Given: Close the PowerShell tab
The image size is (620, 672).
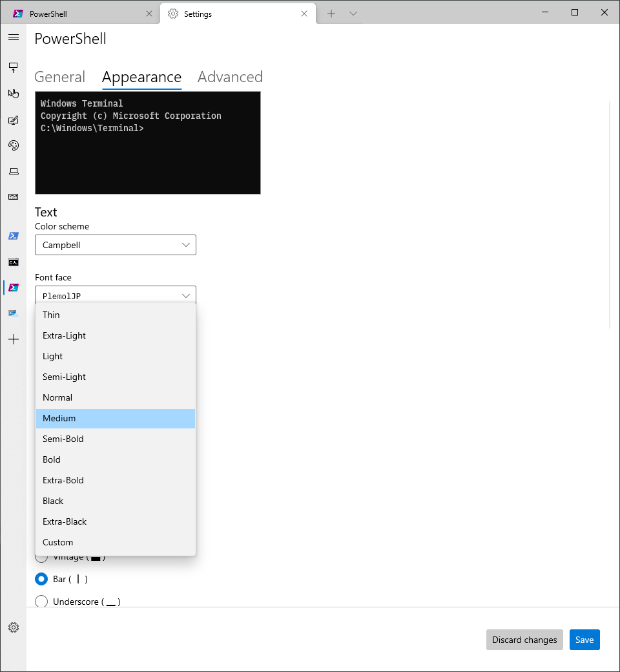Looking at the screenshot, I should point(149,14).
